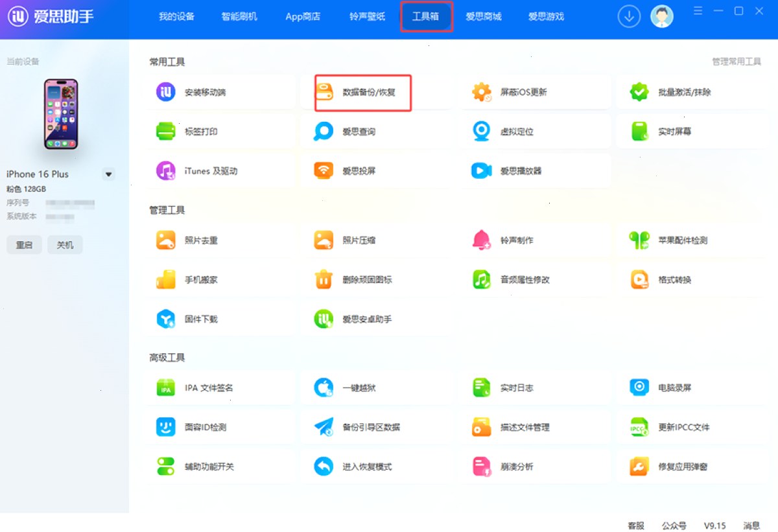Open 实时日志 tool icon

(x=482, y=388)
